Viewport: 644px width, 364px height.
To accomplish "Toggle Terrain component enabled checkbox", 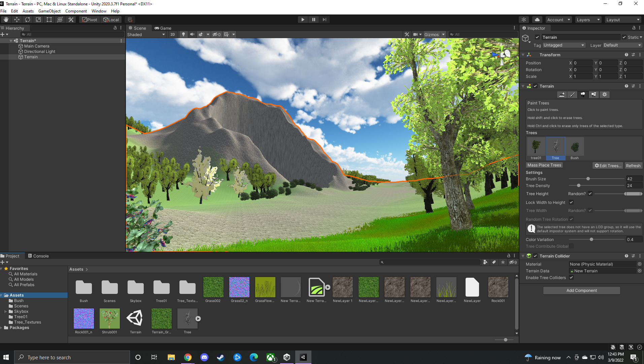I will 535,86.
